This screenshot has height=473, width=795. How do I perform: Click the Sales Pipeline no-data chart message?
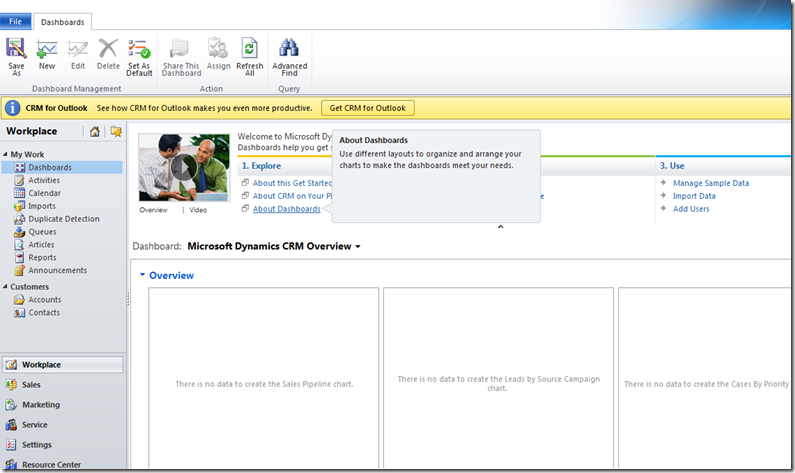(264, 384)
